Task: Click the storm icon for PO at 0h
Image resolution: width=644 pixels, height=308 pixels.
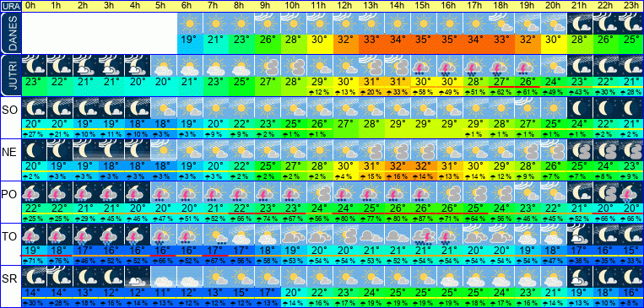Action: click(34, 192)
